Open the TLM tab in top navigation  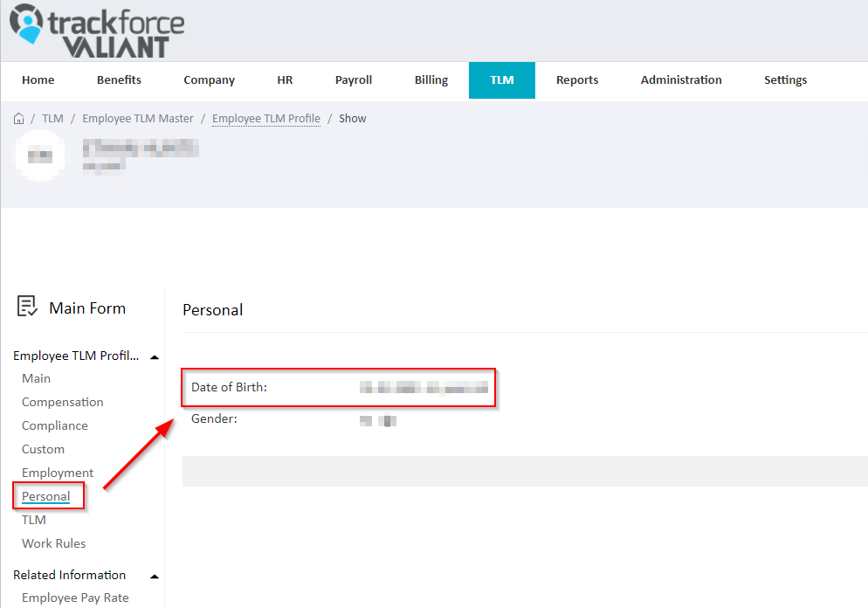[x=501, y=80]
